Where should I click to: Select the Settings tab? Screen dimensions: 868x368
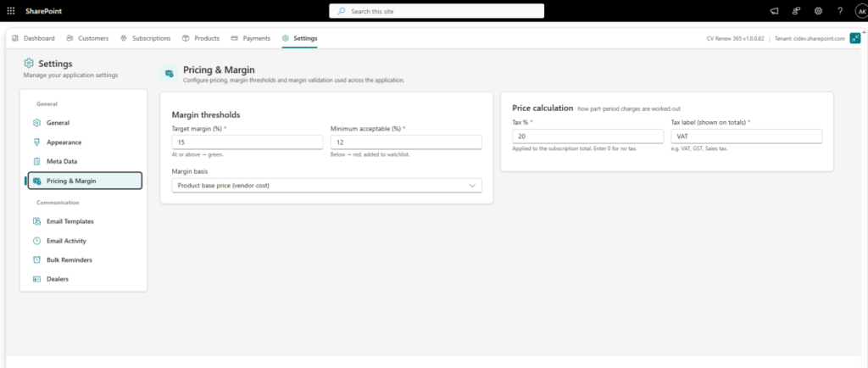coord(299,38)
